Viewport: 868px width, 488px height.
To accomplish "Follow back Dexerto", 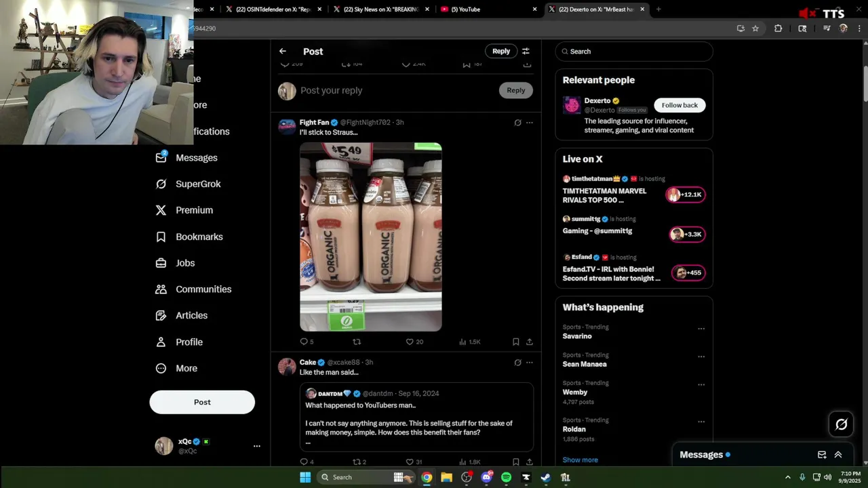I will pyautogui.click(x=679, y=105).
